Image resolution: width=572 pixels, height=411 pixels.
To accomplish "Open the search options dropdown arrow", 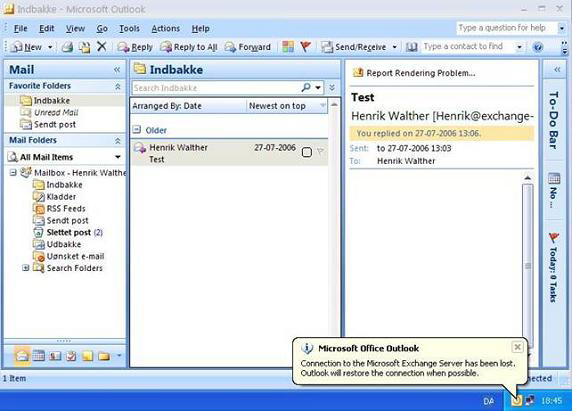I will point(318,88).
